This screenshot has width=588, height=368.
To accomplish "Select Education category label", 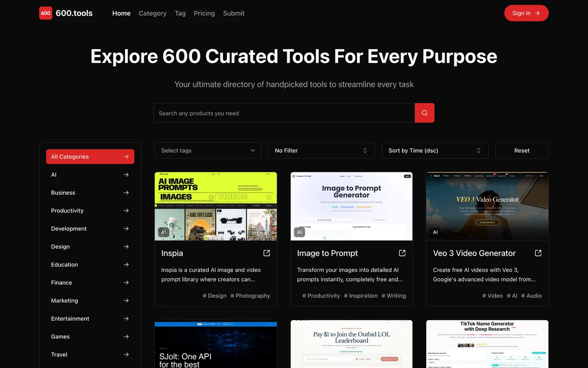I will tap(64, 264).
